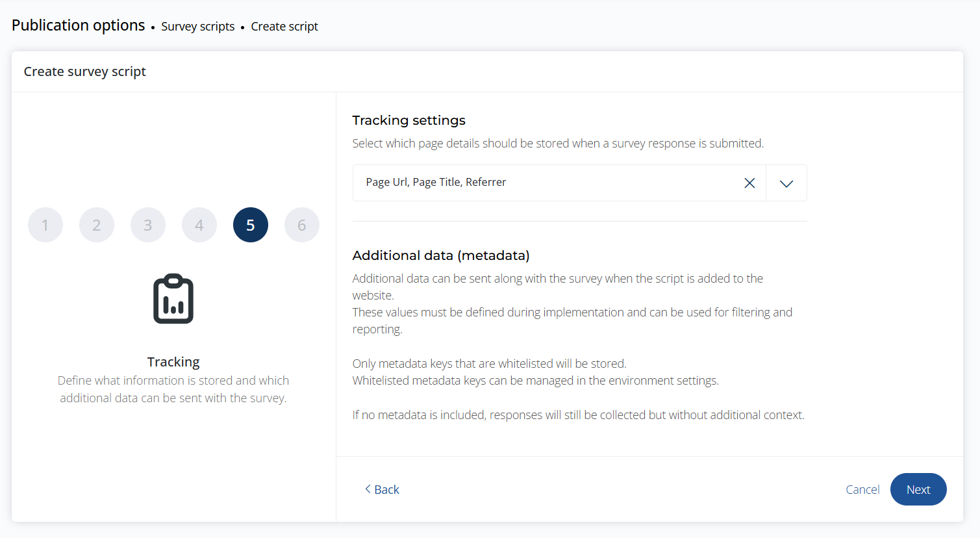Image resolution: width=980 pixels, height=538 pixels.
Task: Go to wizard step 4
Action: click(199, 225)
